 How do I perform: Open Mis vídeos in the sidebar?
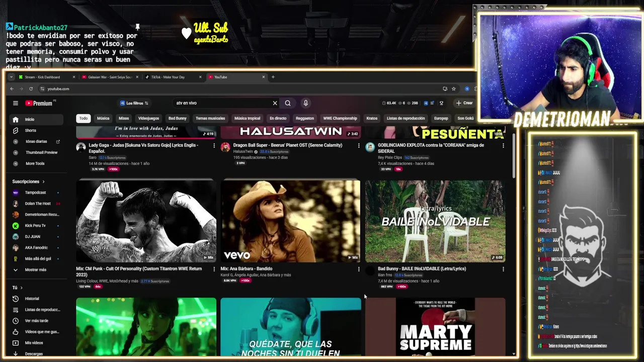36,343
